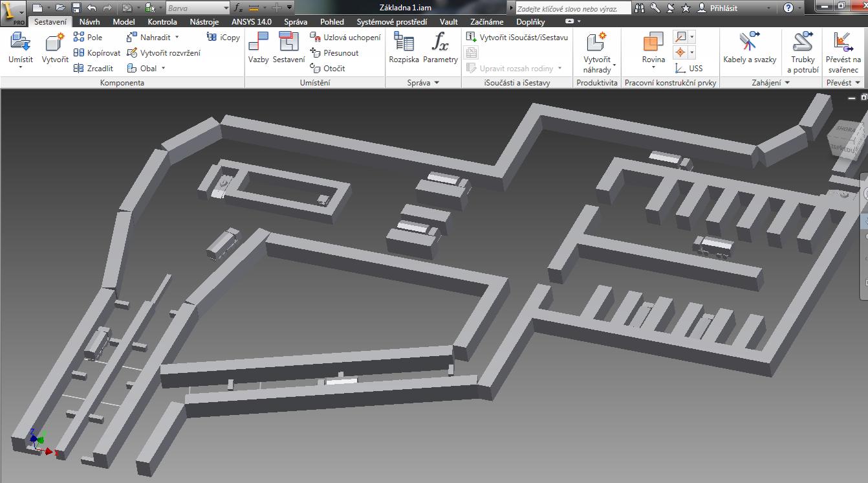The image size is (868, 483).
Task: Expand the Obal dropdown arrow
Action: [x=163, y=68]
